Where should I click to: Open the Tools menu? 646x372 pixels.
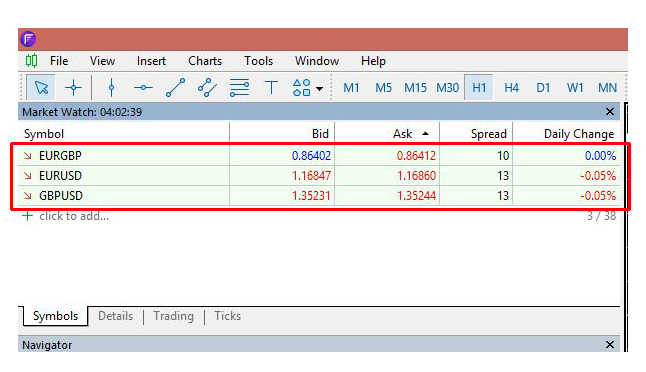pyautogui.click(x=258, y=61)
